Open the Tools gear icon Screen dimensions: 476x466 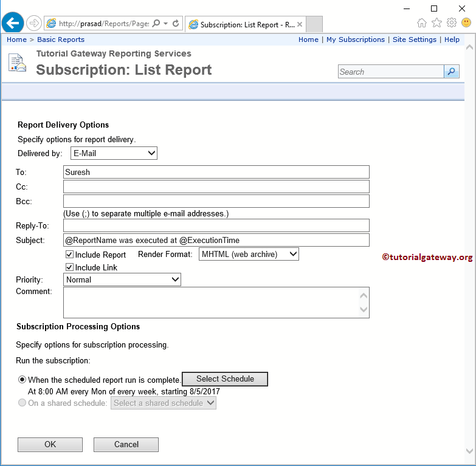click(452, 22)
